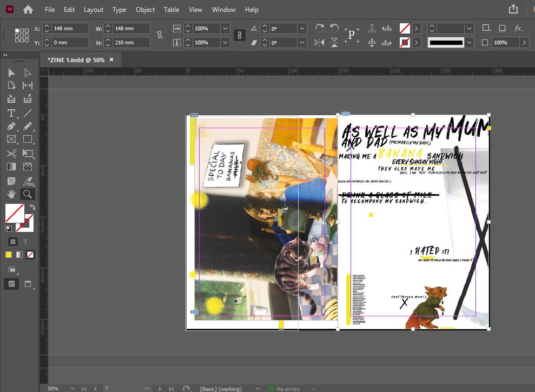Image resolution: width=535 pixels, height=392 pixels.
Task: Rotate selection 90° clockwise
Action: 320,28
